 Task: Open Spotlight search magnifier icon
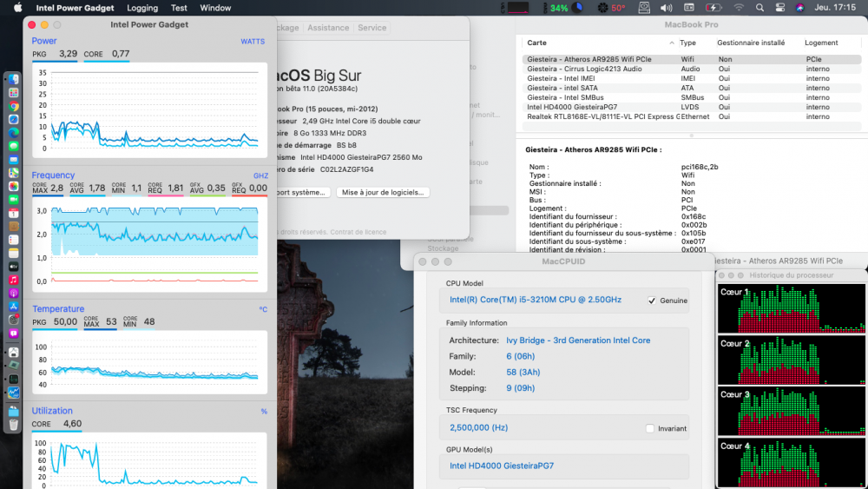(x=759, y=8)
